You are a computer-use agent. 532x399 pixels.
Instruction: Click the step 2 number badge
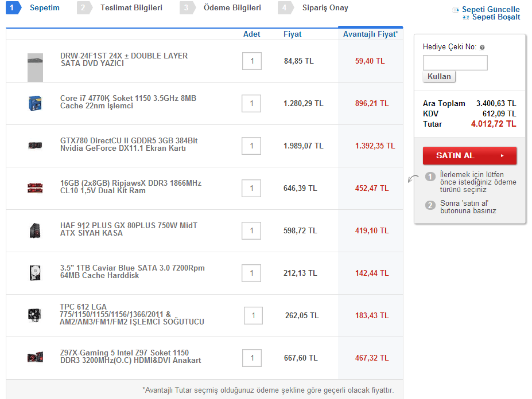pos(84,7)
